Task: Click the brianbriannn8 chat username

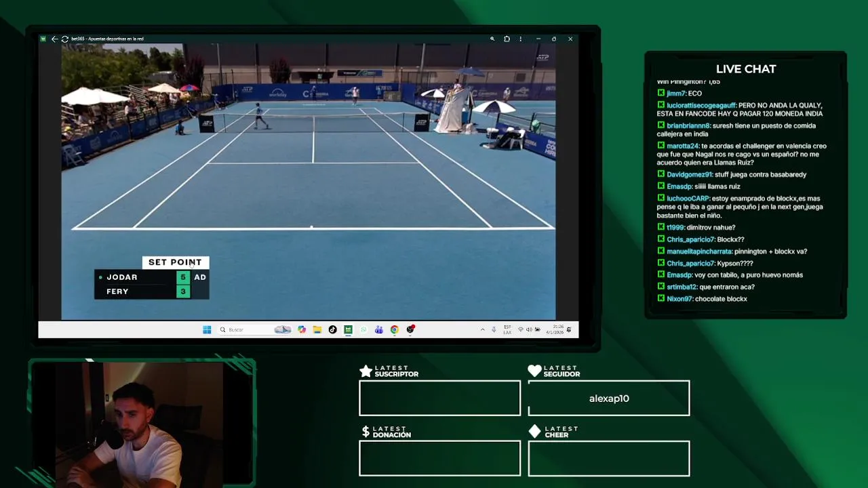Action: pos(689,125)
